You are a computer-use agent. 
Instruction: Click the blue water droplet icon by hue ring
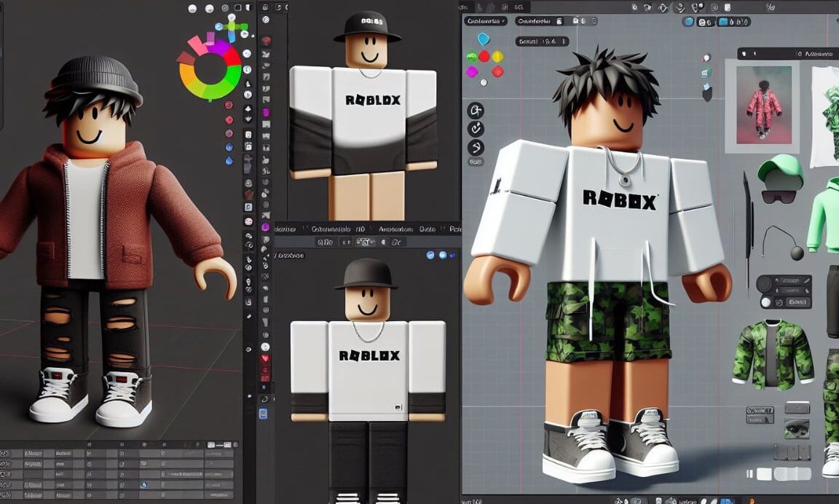[x=229, y=160]
